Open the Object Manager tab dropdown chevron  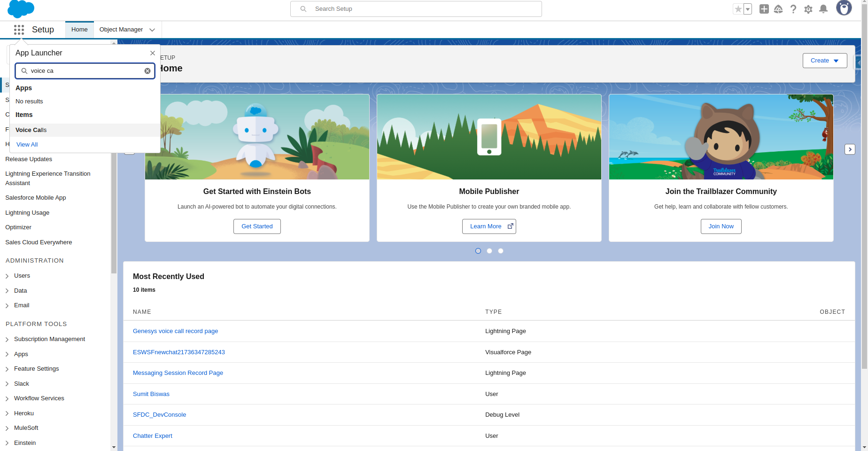152,30
